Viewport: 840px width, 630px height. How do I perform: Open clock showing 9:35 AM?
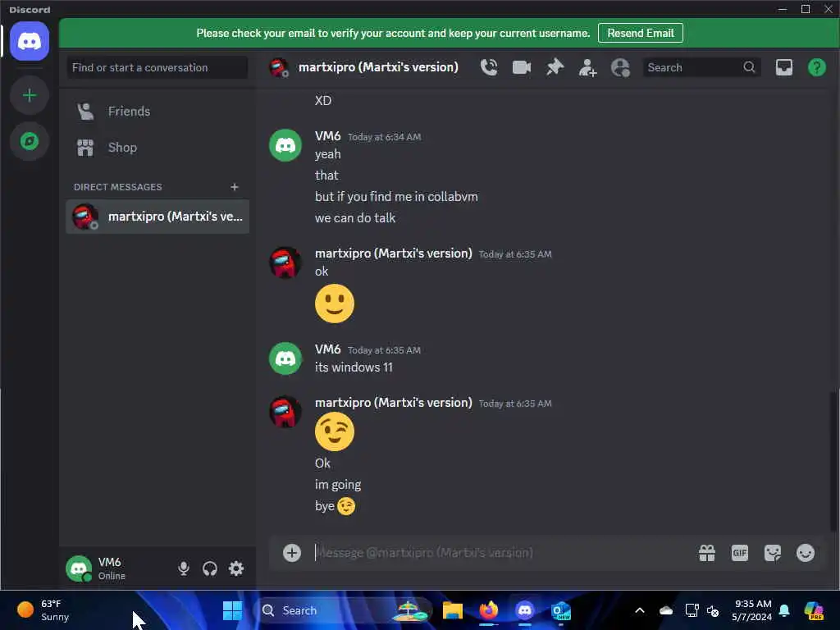[x=752, y=610]
